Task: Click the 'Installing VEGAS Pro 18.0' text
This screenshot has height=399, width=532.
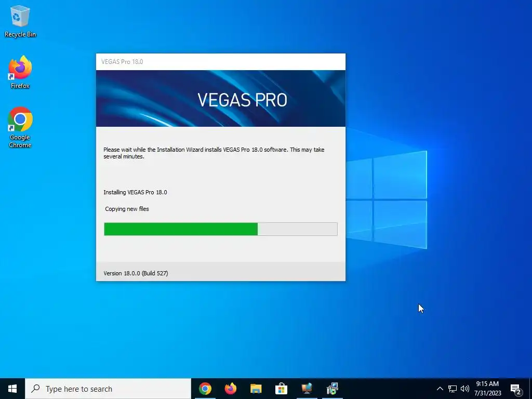Action: tap(135, 192)
